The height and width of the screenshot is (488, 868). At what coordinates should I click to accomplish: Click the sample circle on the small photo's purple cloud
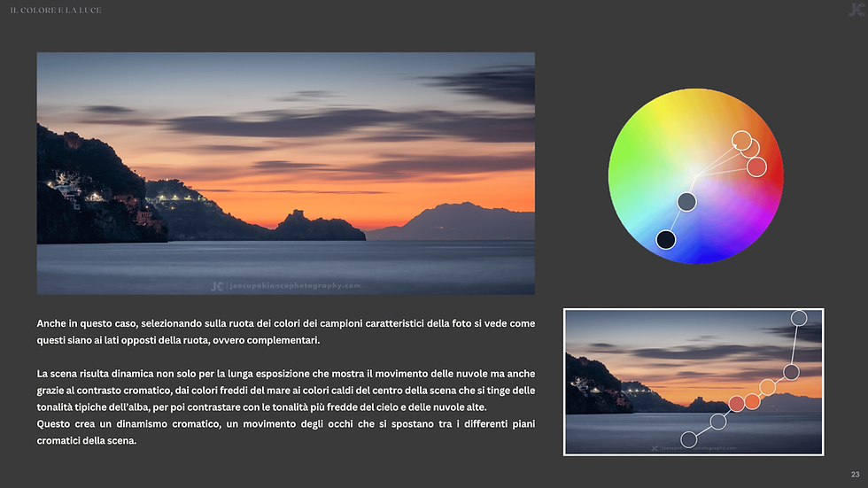click(791, 372)
